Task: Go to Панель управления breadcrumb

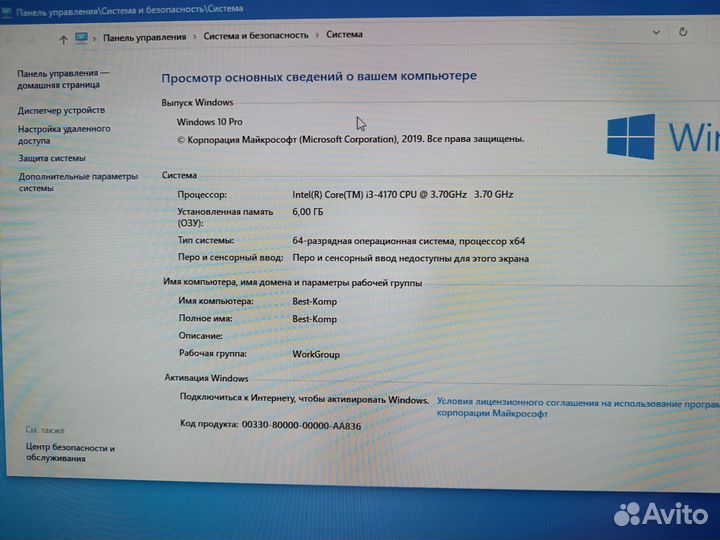Action: pos(145,37)
